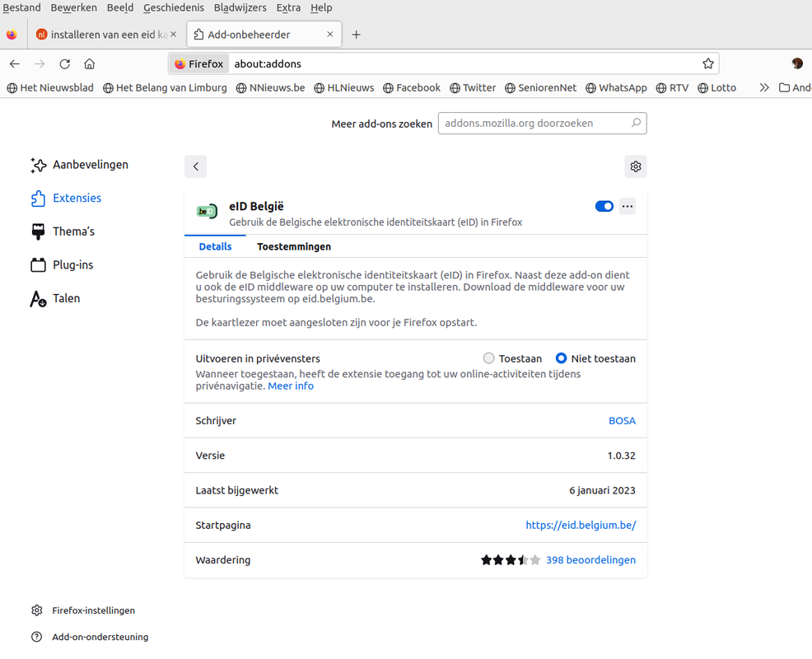Viewport: 812px width, 659px height.
Task: Disable the eID België extension toggle
Action: 604,206
